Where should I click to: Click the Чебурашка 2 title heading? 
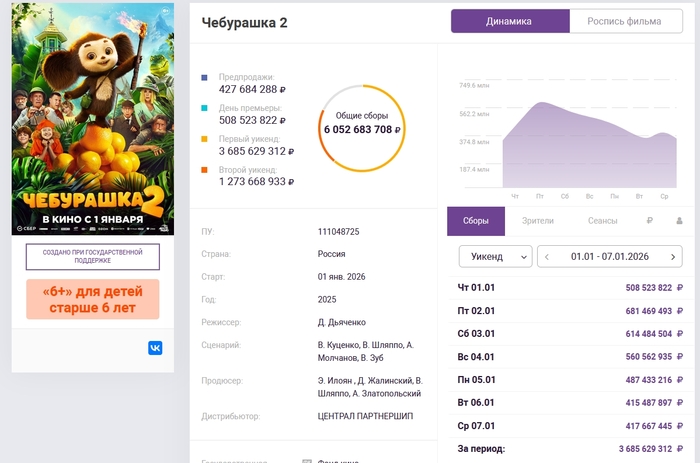click(x=244, y=22)
